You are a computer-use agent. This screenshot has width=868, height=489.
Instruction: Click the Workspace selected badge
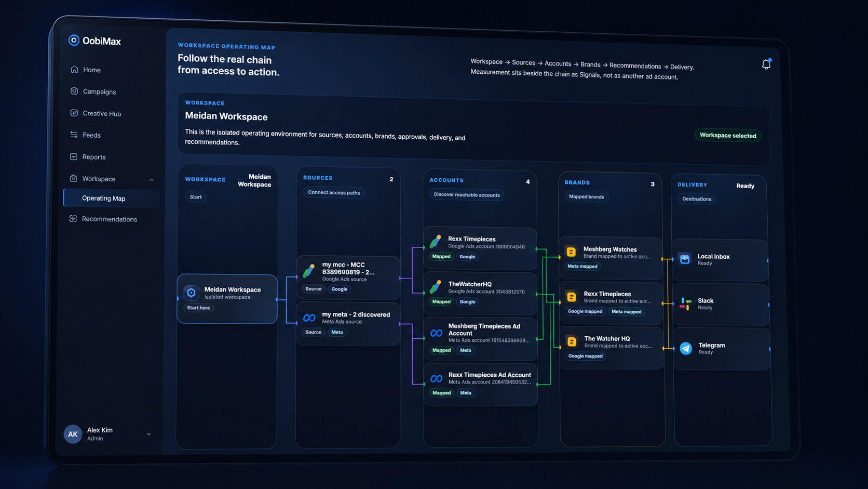pos(728,135)
